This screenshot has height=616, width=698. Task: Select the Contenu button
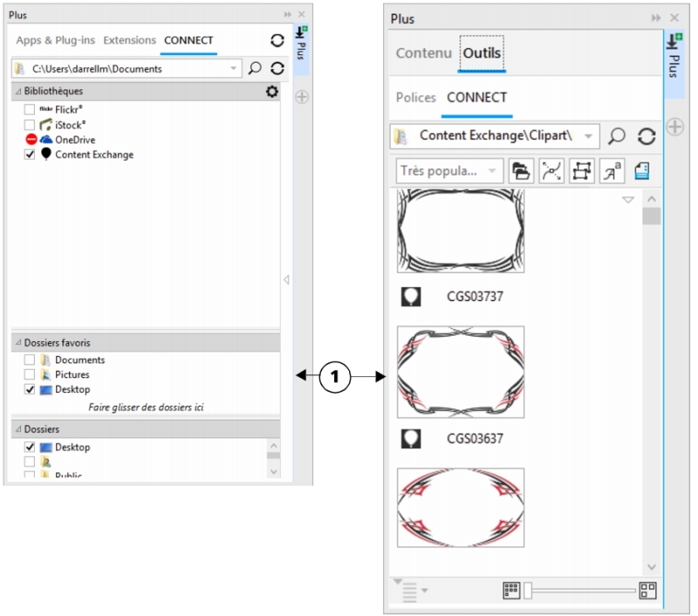pyautogui.click(x=423, y=53)
